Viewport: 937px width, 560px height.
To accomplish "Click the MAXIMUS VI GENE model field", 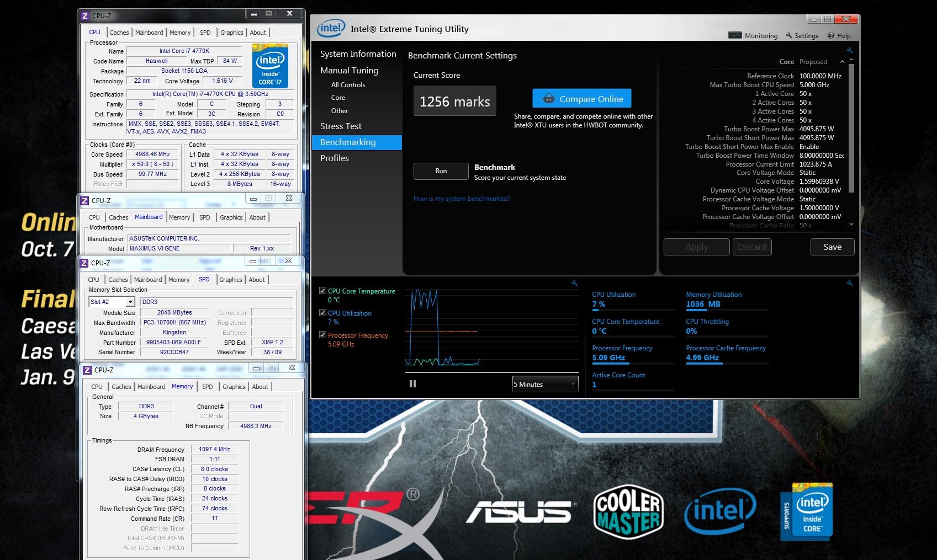I will pyautogui.click(x=179, y=248).
